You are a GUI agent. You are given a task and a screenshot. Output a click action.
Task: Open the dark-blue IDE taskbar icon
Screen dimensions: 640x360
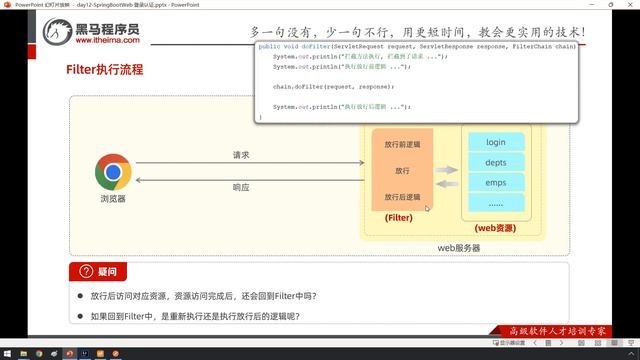point(85,353)
